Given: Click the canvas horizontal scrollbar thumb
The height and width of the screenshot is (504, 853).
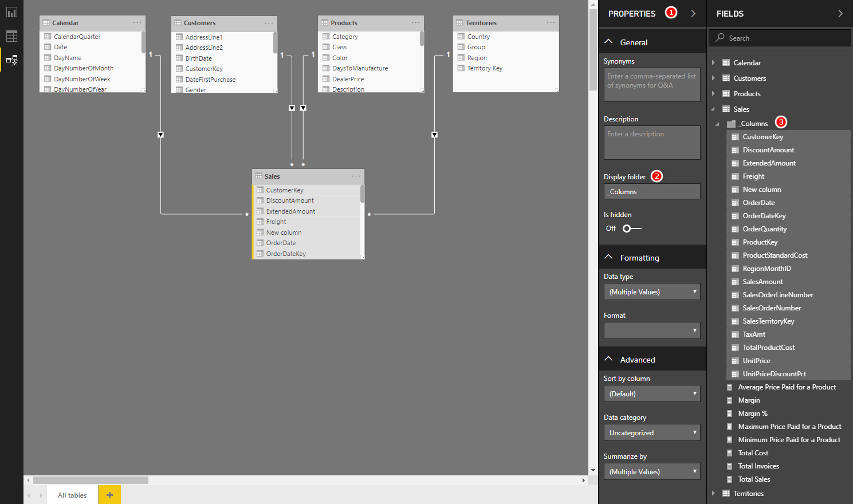Looking at the screenshot, I should pyautogui.click(x=91, y=481).
